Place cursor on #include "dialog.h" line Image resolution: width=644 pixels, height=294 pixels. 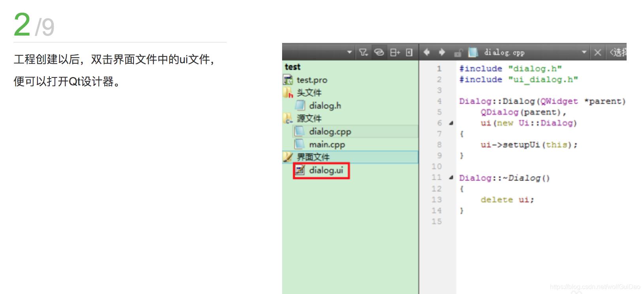(x=510, y=69)
